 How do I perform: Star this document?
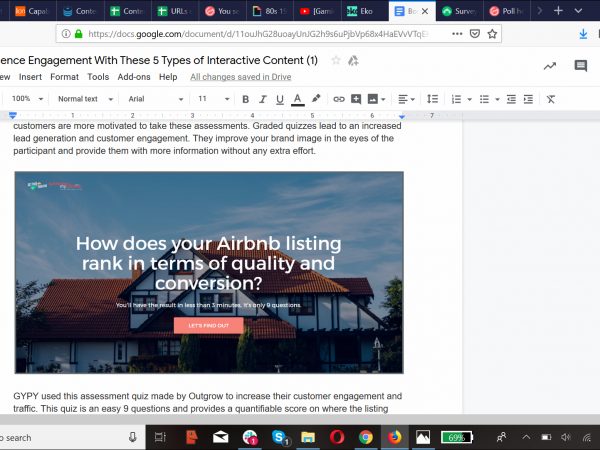[x=336, y=60]
